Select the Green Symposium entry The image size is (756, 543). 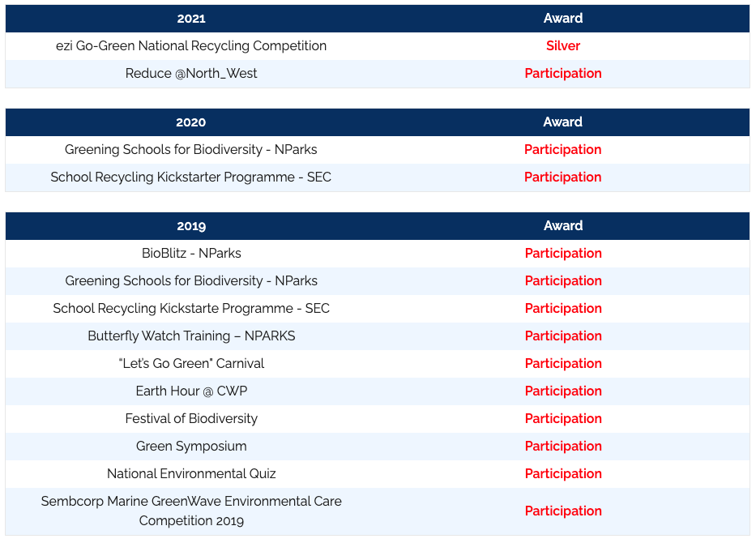coord(191,447)
